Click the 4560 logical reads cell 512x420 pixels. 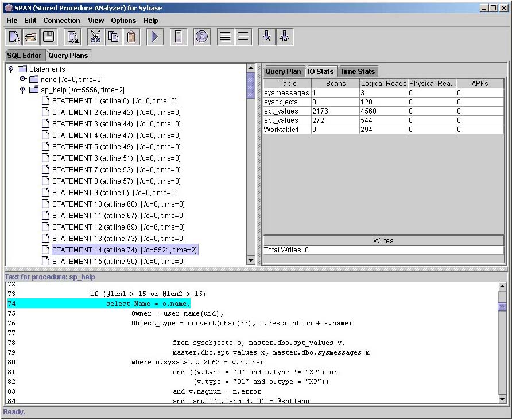point(383,111)
